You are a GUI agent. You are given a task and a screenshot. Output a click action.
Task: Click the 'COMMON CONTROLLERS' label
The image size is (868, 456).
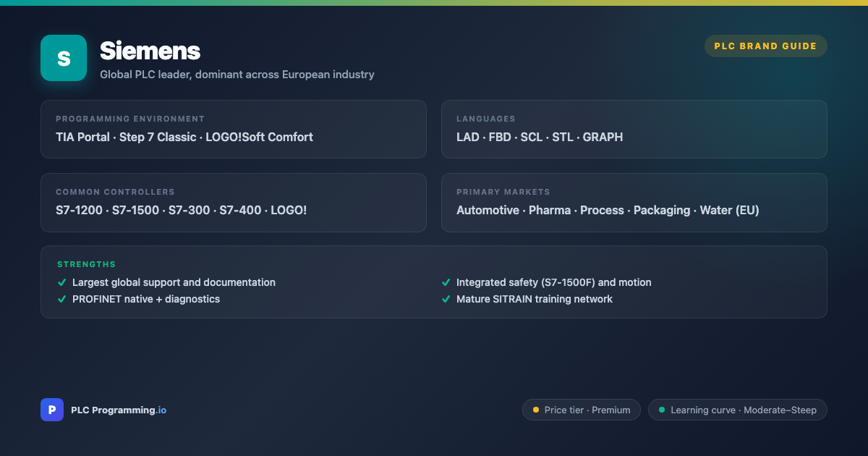(x=115, y=192)
